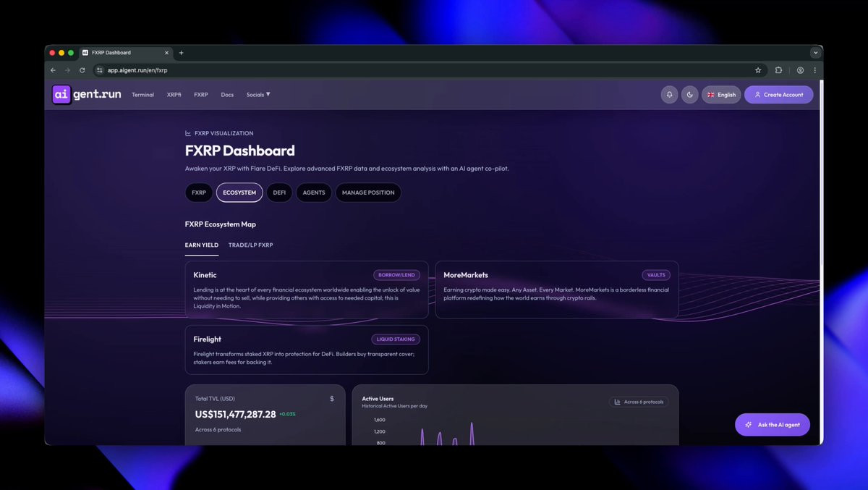Open a new browser tab
Image resolution: width=868 pixels, height=490 pixels.
point(181,53)
